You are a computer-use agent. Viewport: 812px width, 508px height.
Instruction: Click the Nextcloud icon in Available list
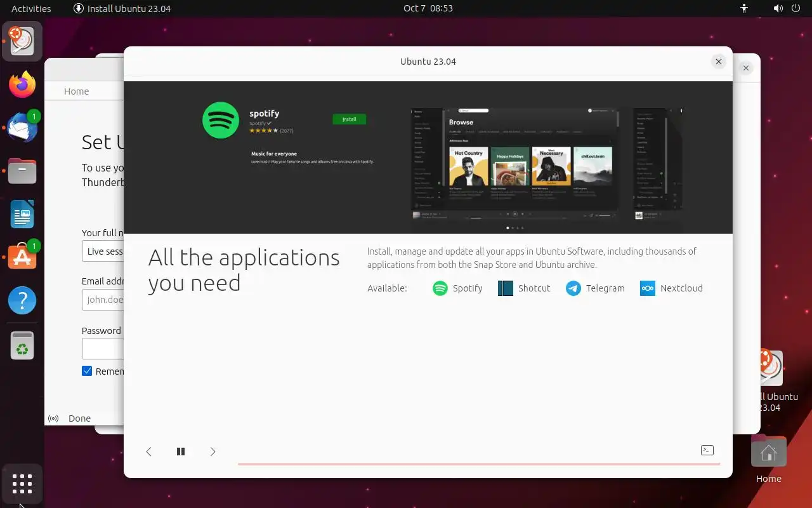coord(648,288)
